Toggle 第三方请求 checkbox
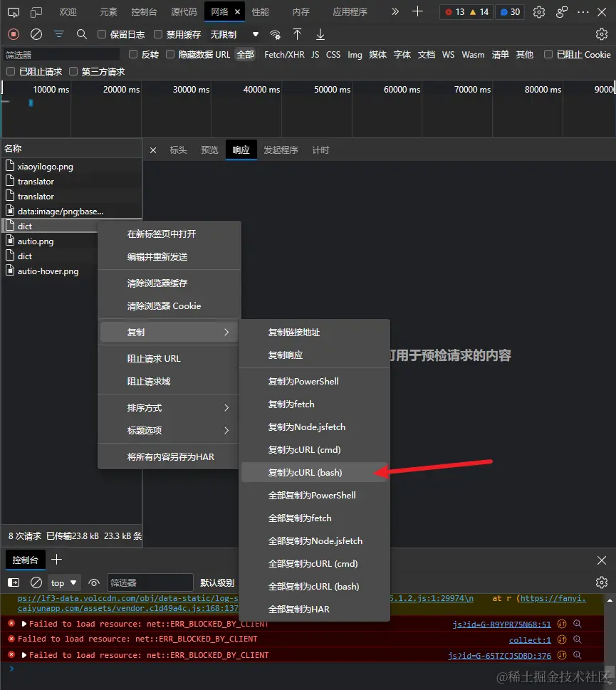 [x=73, y=71]
